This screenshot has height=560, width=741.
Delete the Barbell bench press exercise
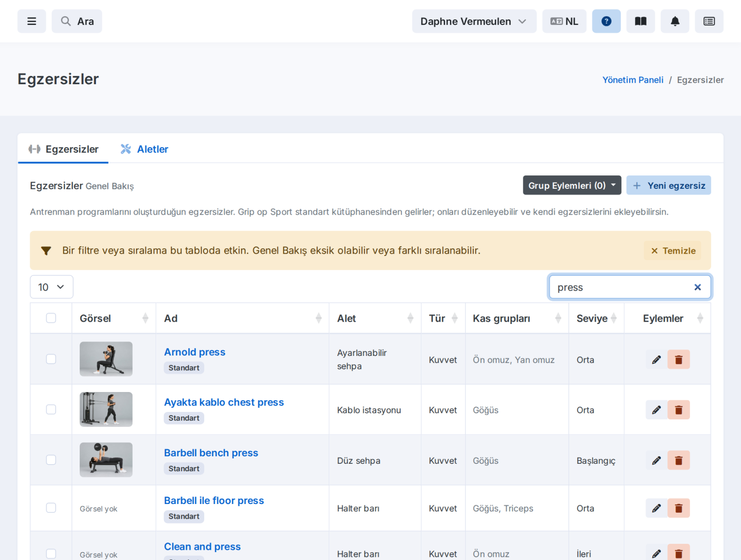[678, 460]
